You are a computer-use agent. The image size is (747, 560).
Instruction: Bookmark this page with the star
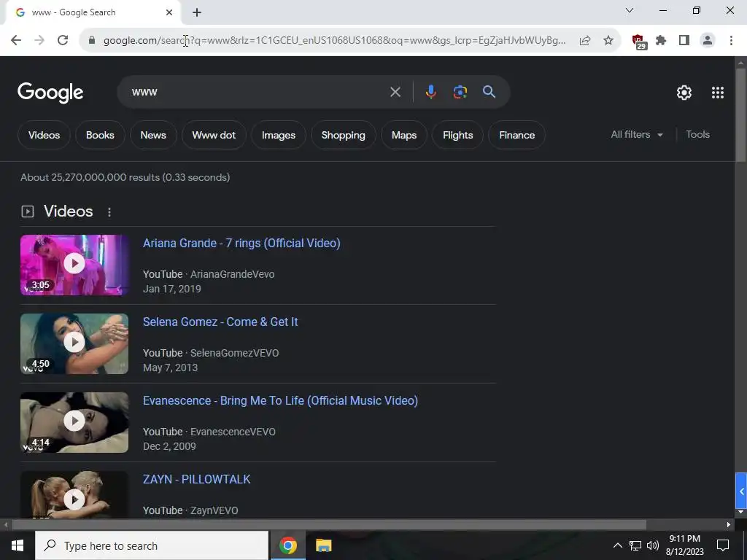pos(608,41)
